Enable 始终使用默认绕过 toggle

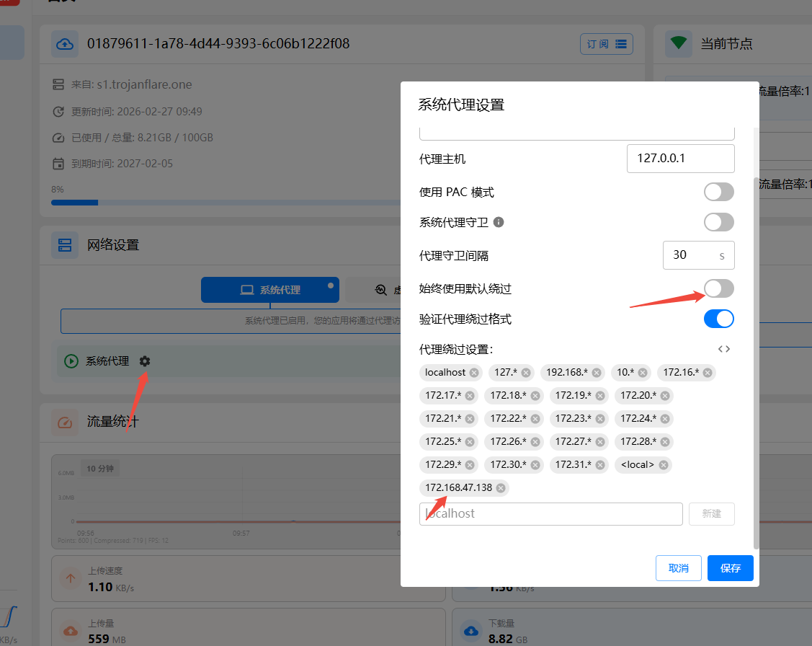point(718,288)
